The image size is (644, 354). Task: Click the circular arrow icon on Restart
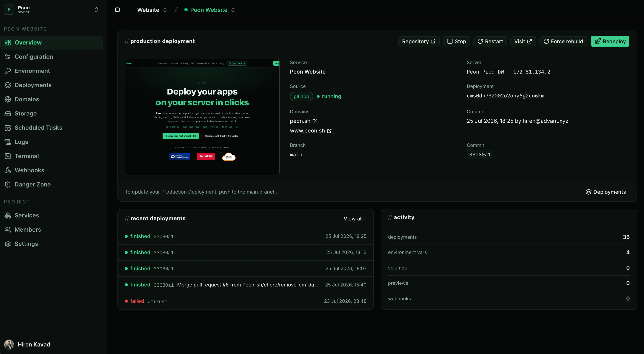[x=480, y=42]
